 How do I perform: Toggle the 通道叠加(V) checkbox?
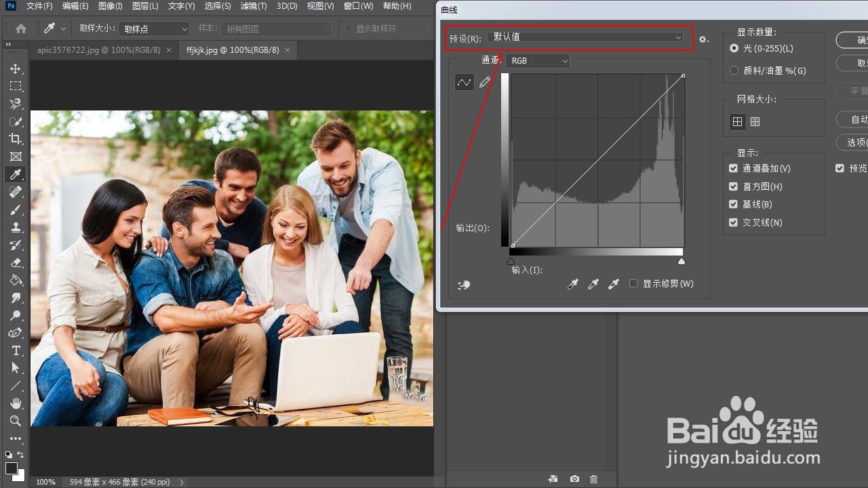(x=733, y=168)
